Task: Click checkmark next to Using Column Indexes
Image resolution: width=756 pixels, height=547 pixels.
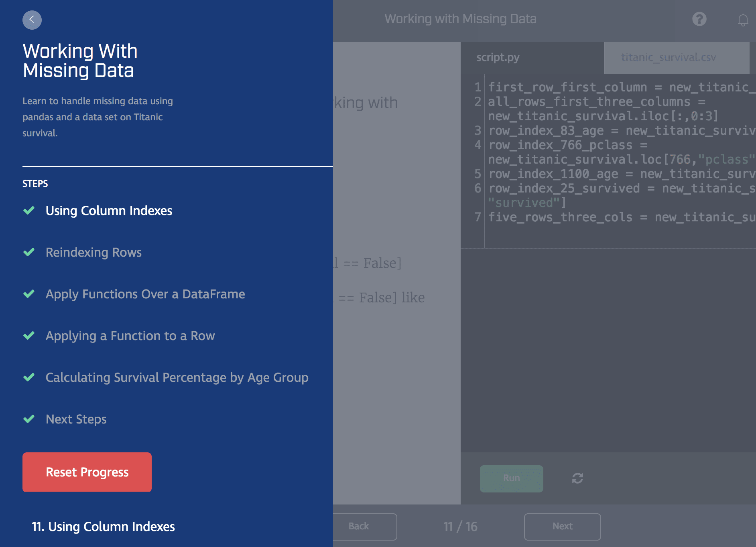Action: click(x=29, y=211)
